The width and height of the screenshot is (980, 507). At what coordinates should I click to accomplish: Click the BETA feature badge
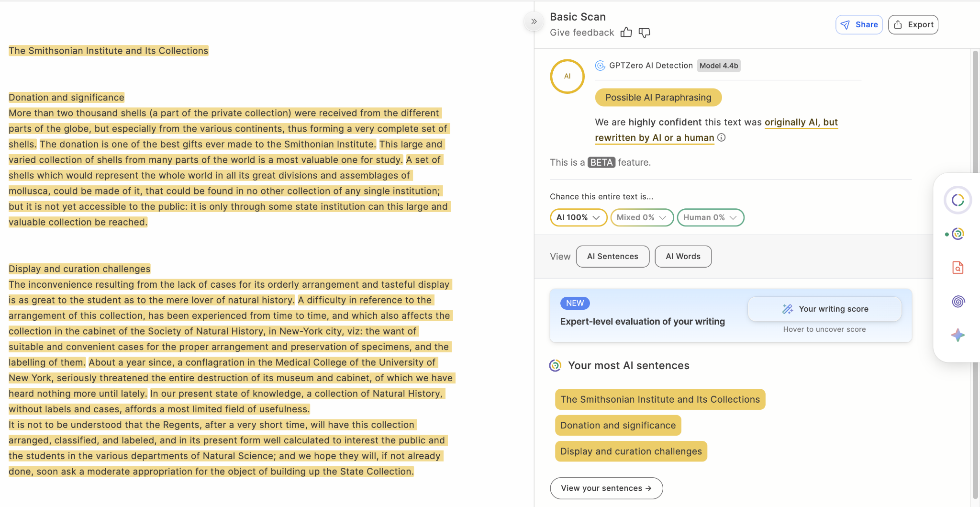pyautogui.click(x=601, y=162)
